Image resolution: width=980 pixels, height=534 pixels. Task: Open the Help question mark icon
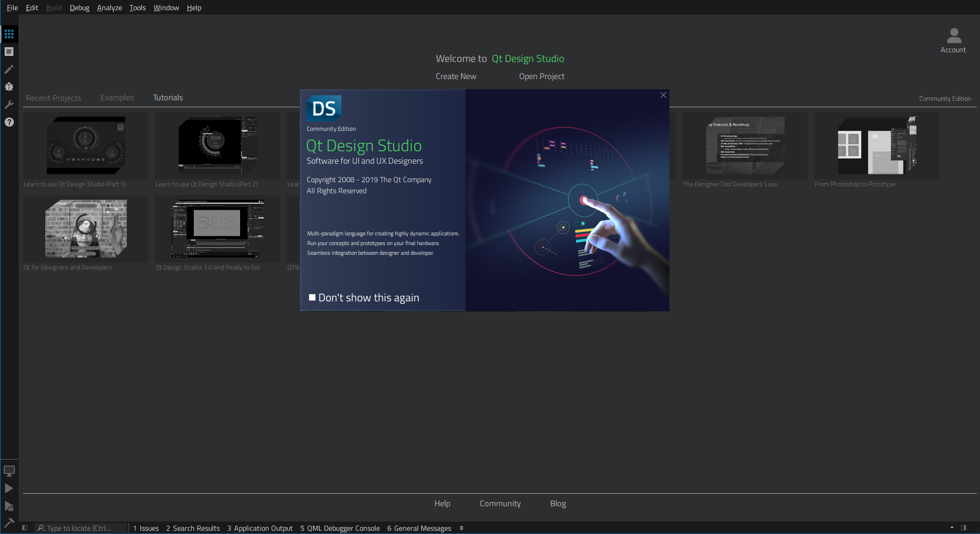click(x=9, y=122)
